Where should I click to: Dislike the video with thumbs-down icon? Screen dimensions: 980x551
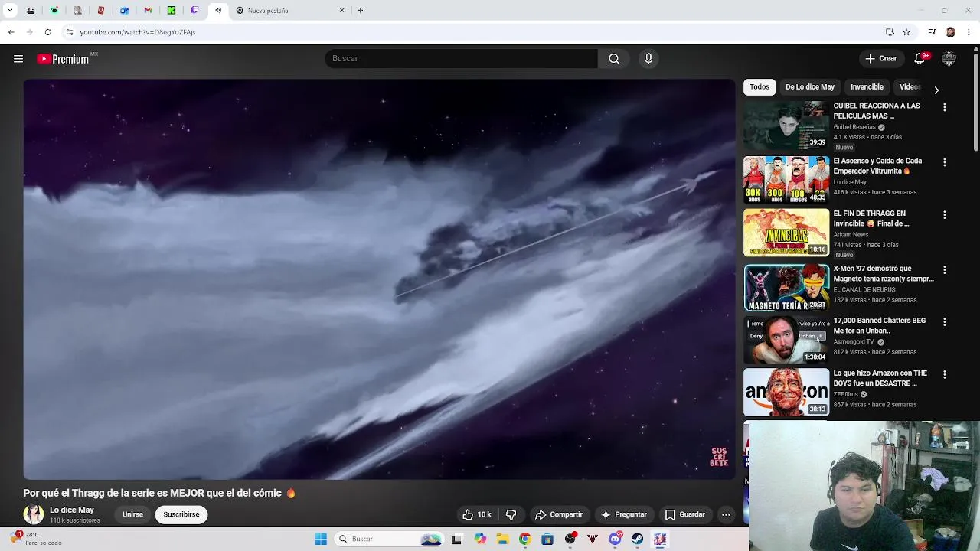click(x=511, y=514)
